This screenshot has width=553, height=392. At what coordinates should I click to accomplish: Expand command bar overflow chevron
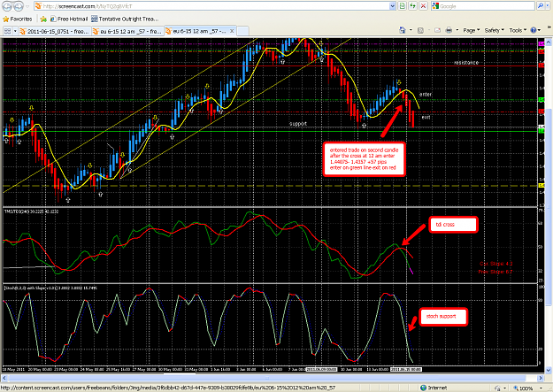pos(549,27)
